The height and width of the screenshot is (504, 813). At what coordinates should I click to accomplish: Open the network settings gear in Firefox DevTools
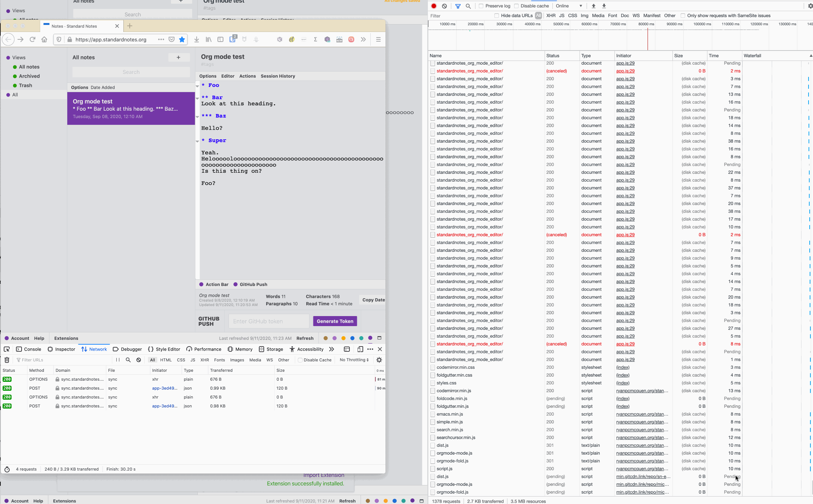click(x=379, y=360)
